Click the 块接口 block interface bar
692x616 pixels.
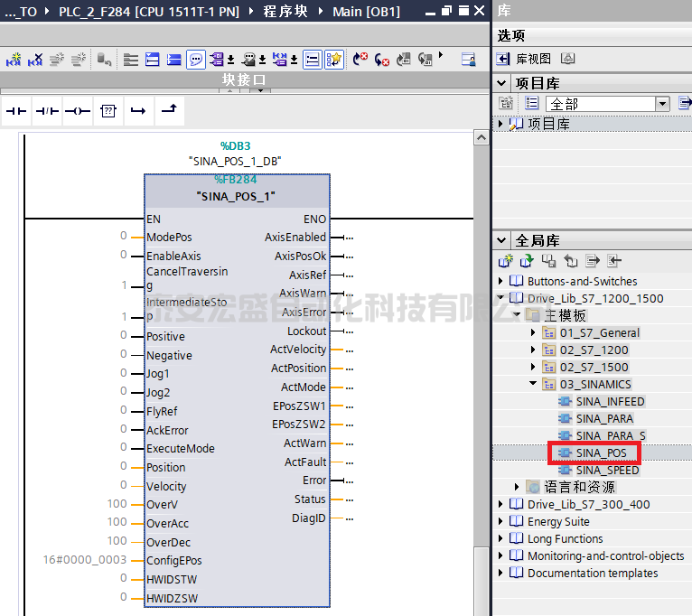pyautogui.click(x=245, y=80)
